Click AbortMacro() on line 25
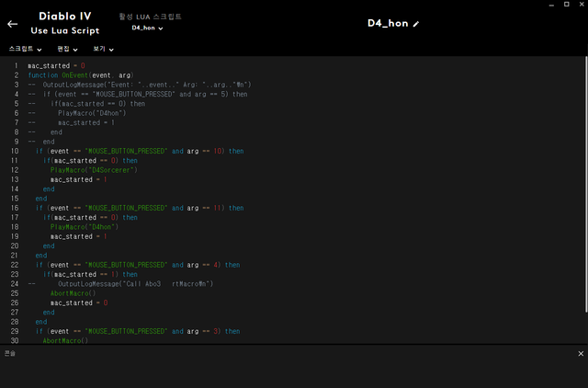The height and width of the screenshot is (388, 588). (73, 293)
